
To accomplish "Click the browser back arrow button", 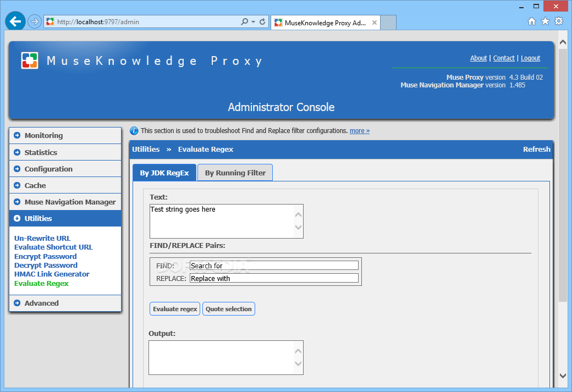I will tap(15, 21).
